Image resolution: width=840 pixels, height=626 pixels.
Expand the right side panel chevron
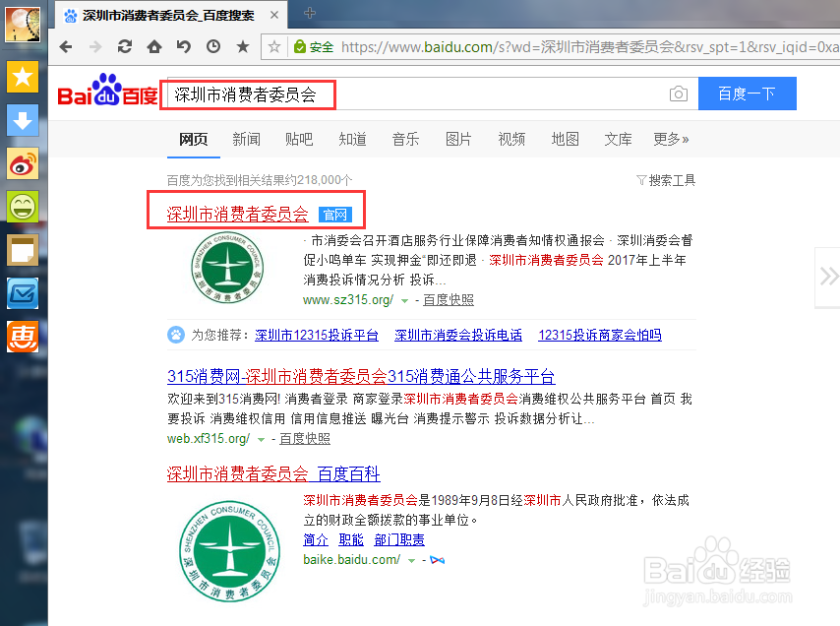click(828, 278)
